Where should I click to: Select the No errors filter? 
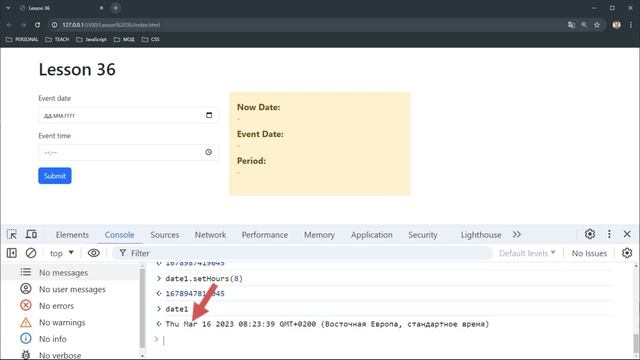(70, 306)
